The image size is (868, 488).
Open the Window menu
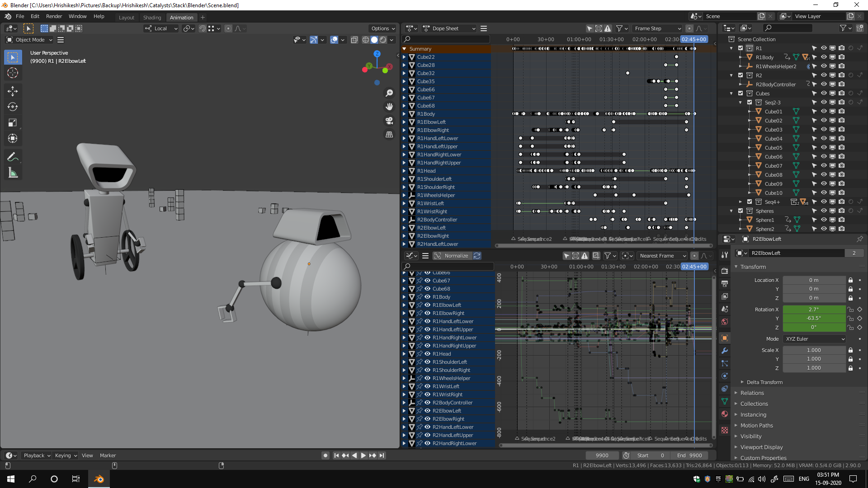(77, 16)
